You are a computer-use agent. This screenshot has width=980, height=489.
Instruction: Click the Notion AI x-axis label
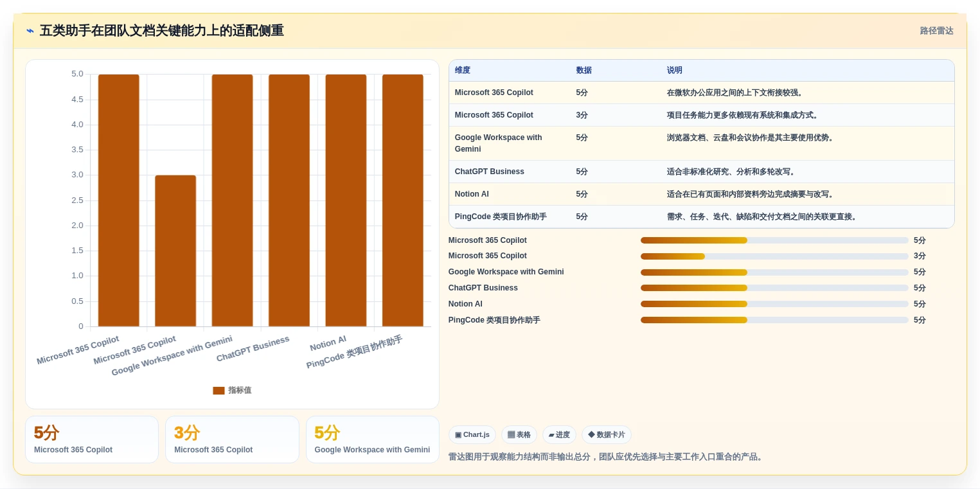point(328,343)
